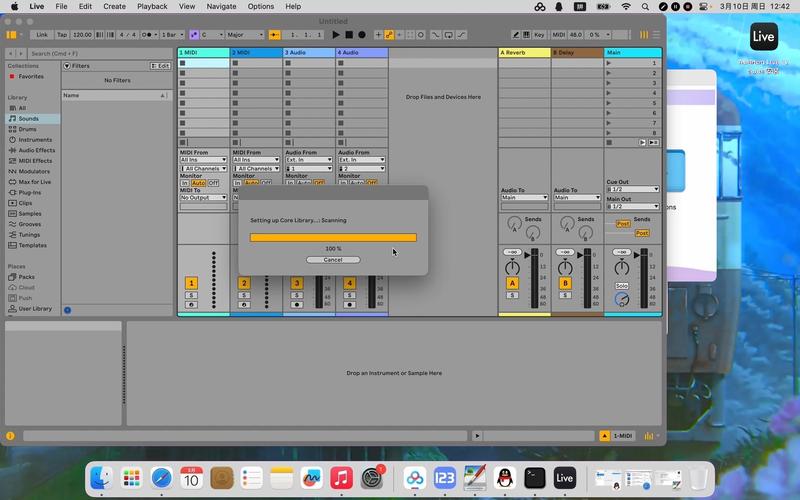Viewport: 800px width, 500px height.
Task: Toggle the Link button
Action: coord(42,35)
